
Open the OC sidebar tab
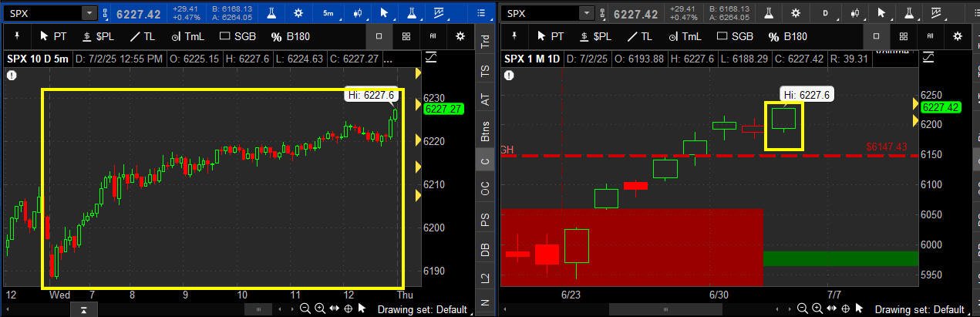point(485,187)
